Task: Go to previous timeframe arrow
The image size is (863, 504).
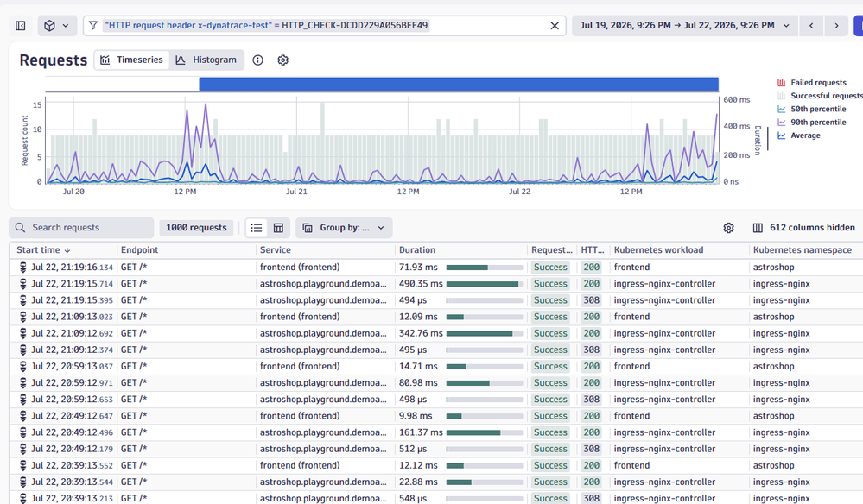Action: coord(811,26)
